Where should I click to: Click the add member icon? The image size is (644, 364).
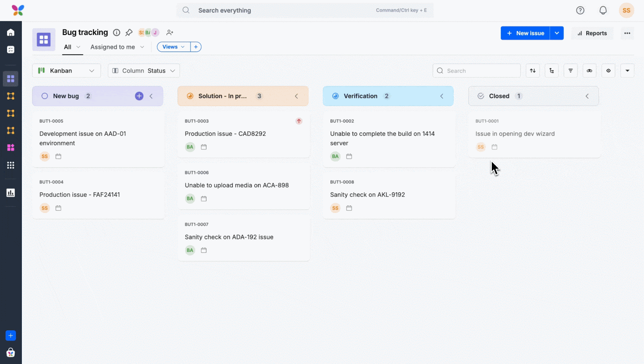point(170,33)
